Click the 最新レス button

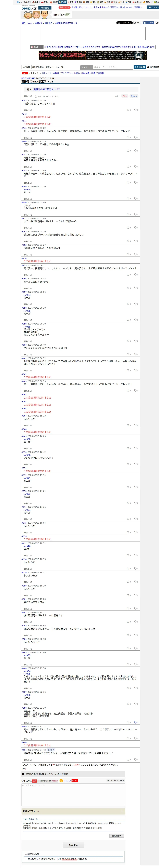click(50, 67)
